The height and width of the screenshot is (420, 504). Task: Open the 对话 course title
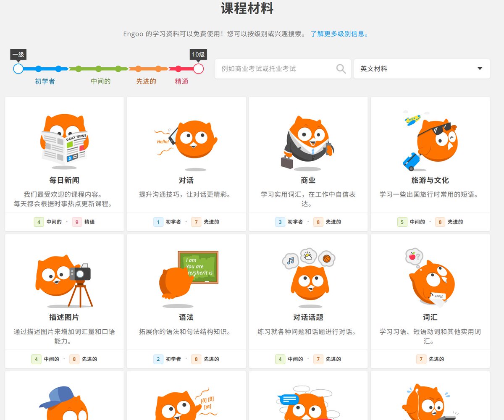click(186, 180)
